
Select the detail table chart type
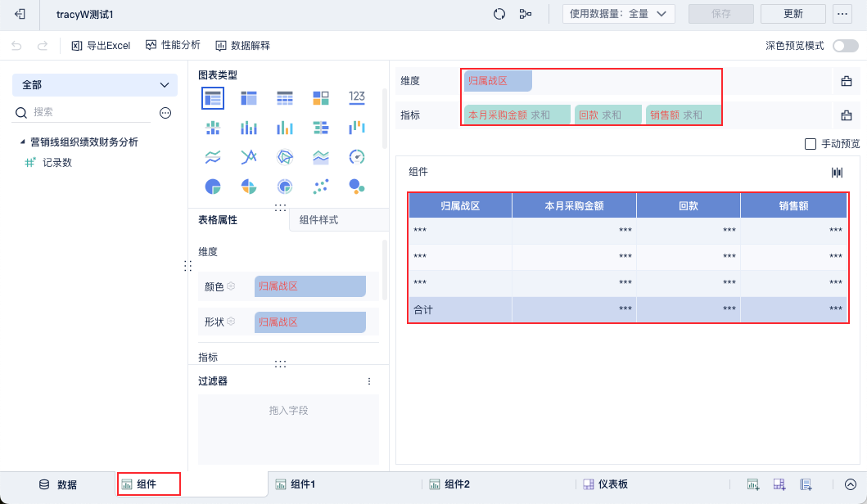pyautogui.click(x=285, y=98)
